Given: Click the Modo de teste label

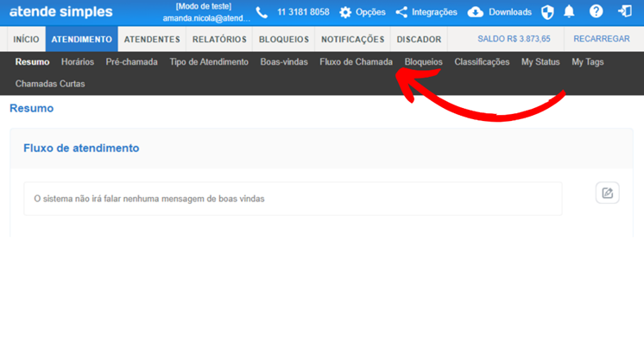Looking at the screenshot, I should tap(204, 6).
